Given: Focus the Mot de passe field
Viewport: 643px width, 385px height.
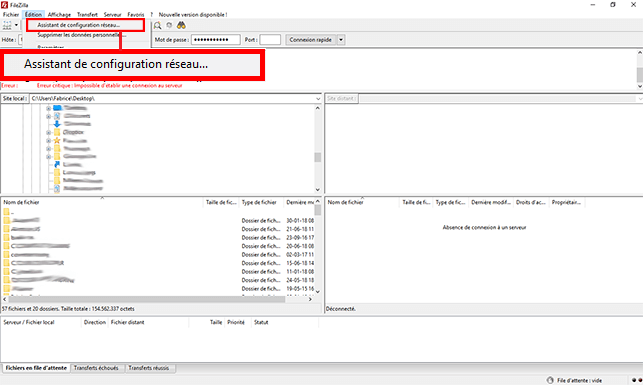Looking at the screenshot, I should tap(216, 40).
